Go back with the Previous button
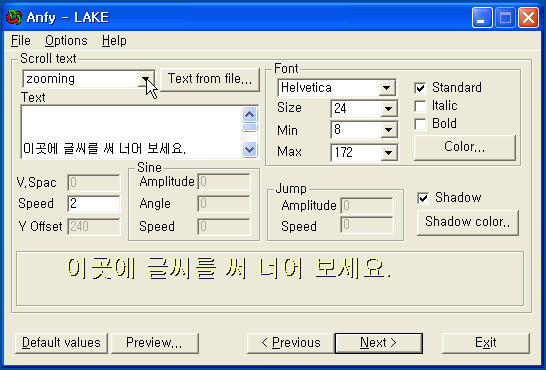 (x=291, y=343)
